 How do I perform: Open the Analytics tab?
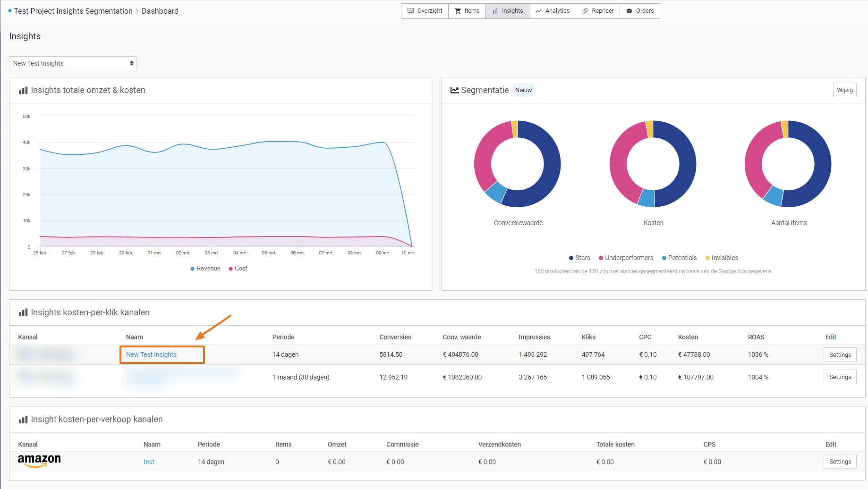coord(552,11)
